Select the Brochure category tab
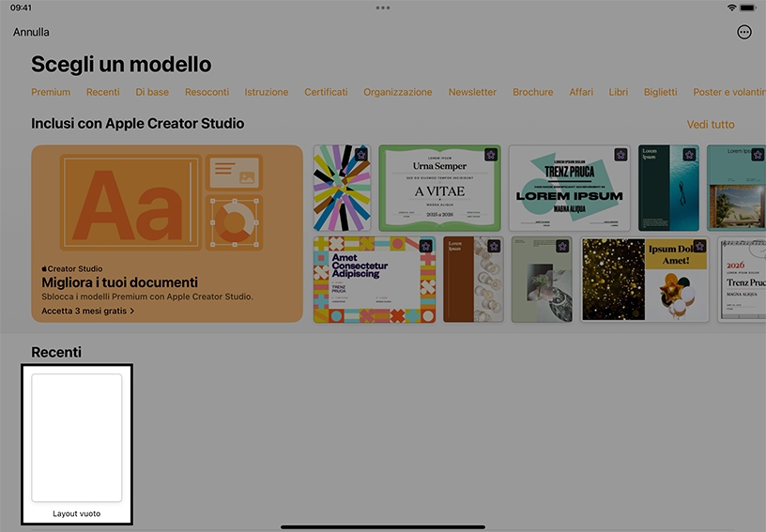Viewport: 766px width, 532px height. tap(533, 92)
